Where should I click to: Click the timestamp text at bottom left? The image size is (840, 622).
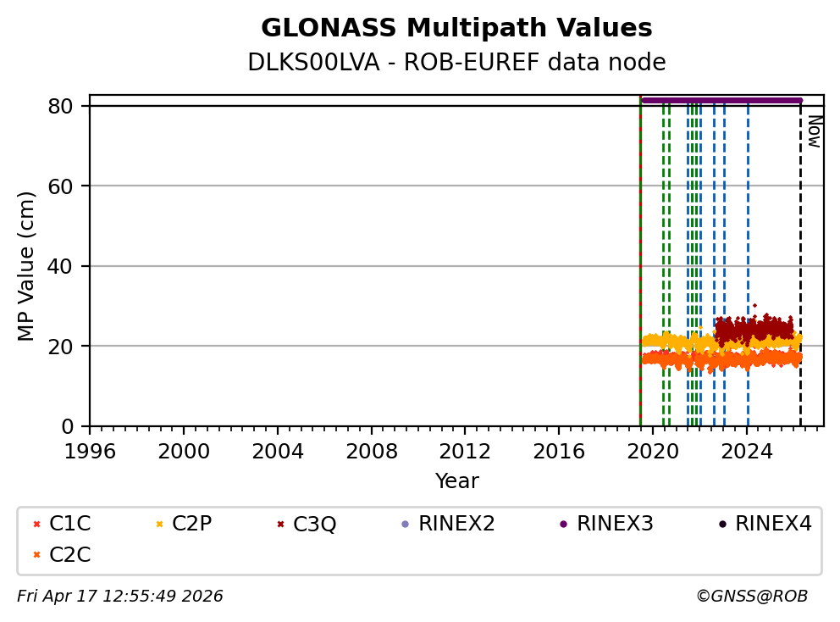pyautogui.click(x=119, y=597)
